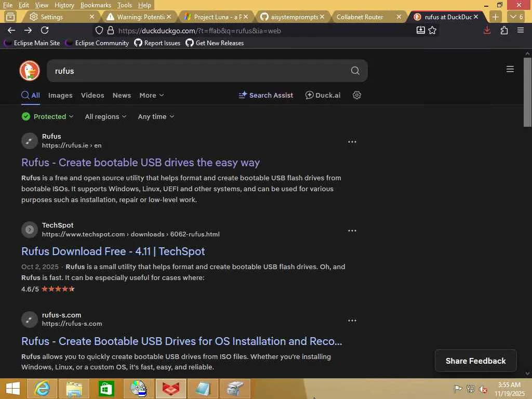Viewport: 532px width, 399px height.
Task: Open a new tab with the plus button
Action: [495, 17]
